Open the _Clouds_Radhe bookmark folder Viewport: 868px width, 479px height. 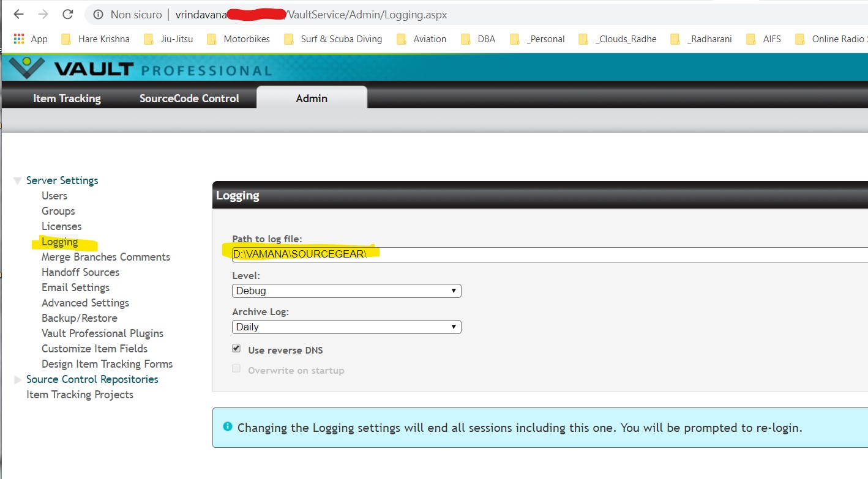click(x=618, y=39)
